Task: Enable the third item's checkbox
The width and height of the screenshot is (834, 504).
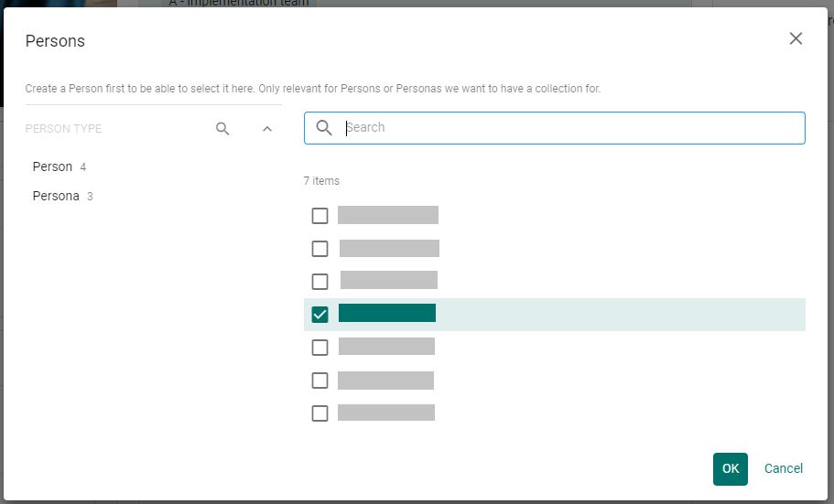Action: pyautogui.click(x=320, y=282)
